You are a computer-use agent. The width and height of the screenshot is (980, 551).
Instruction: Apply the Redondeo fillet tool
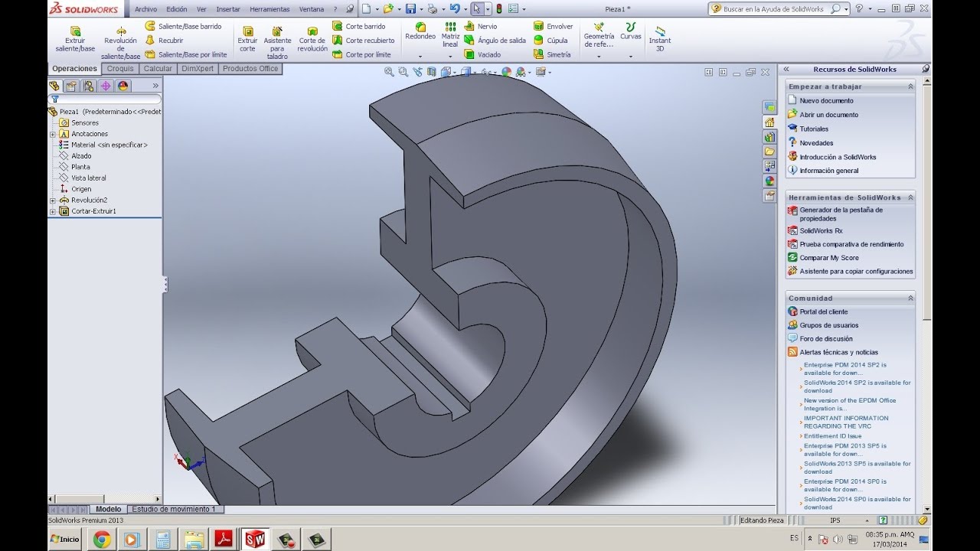tap(420, 31)
